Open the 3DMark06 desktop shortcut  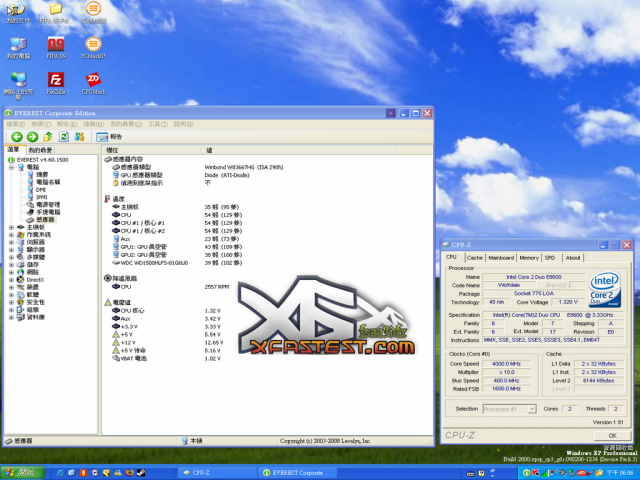(x=93, y=12)
